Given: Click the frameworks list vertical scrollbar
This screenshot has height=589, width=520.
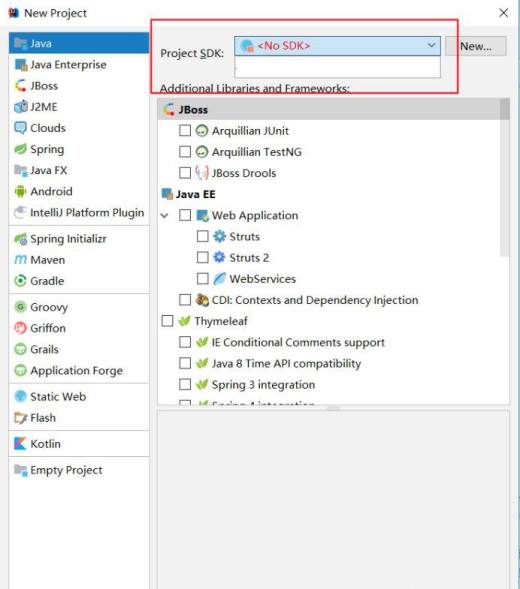Looking at the screenshot, I should pyautogui.click(x=505, y=178).
